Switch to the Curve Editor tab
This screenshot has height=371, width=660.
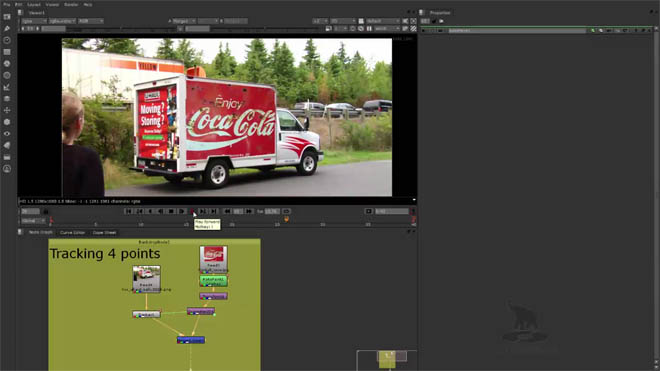[x=72, y=232]
